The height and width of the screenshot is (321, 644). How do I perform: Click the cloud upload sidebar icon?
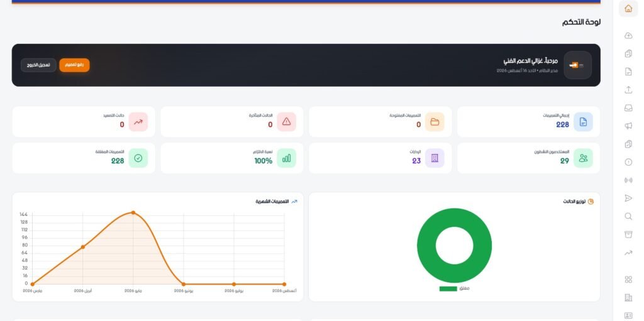tap(628, 36)
